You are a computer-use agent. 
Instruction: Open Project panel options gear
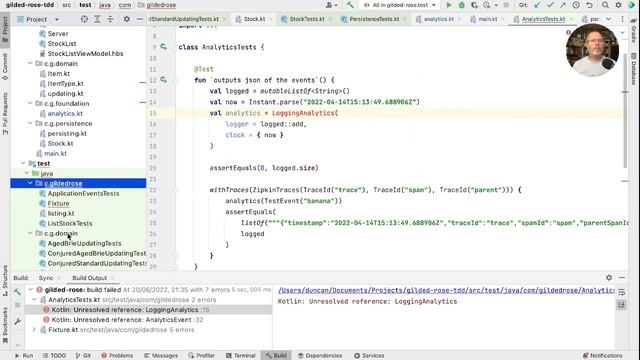click(x=127, y=19)
